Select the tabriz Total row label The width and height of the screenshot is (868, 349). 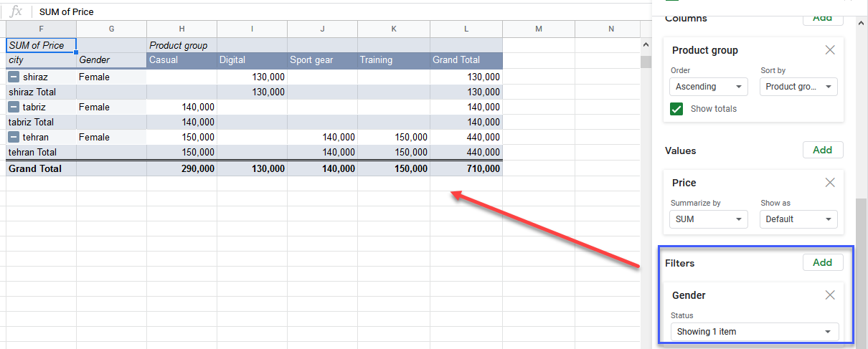point(41,122)
